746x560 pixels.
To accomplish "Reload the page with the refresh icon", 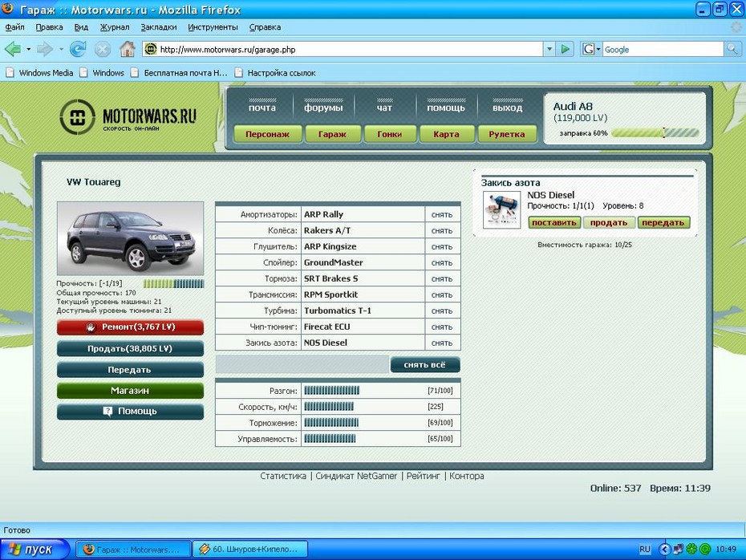I will pyautogui.click(x=78, y=49).
